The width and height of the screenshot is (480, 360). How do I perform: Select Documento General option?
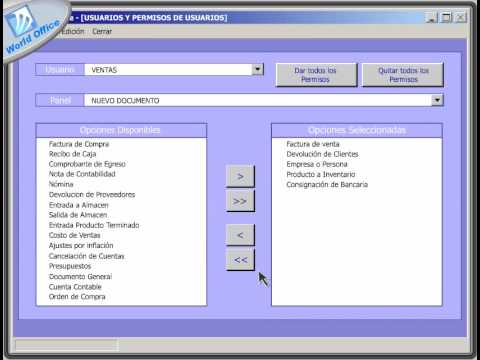click(x=80, y=276)
